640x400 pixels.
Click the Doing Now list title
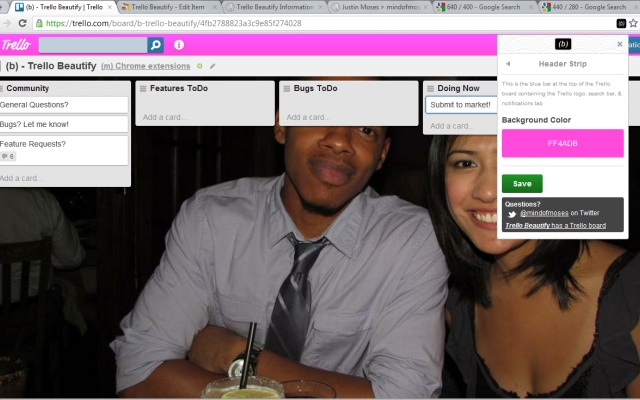tap(458, 88)
